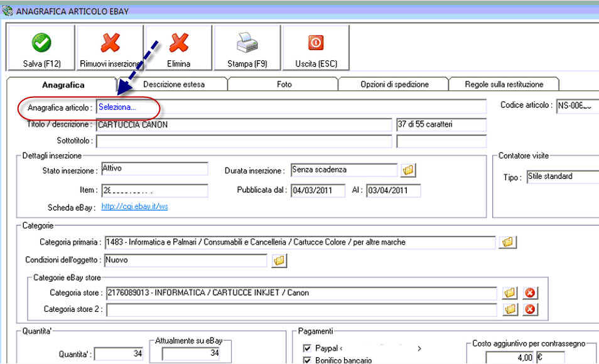Viewport: 599px width, 364px height.
Task: Click the Rimuovi inserzione red X button
Action: (110, 48)
